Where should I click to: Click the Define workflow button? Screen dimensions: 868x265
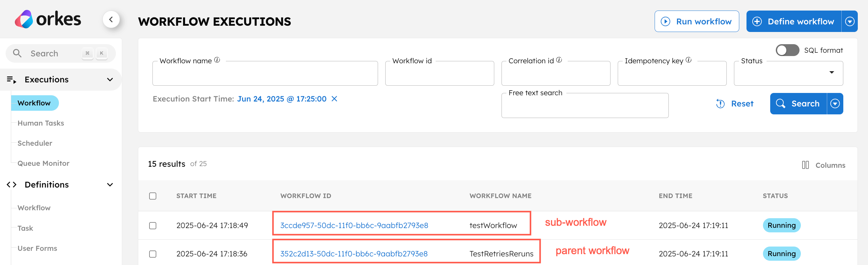point(794,21)
